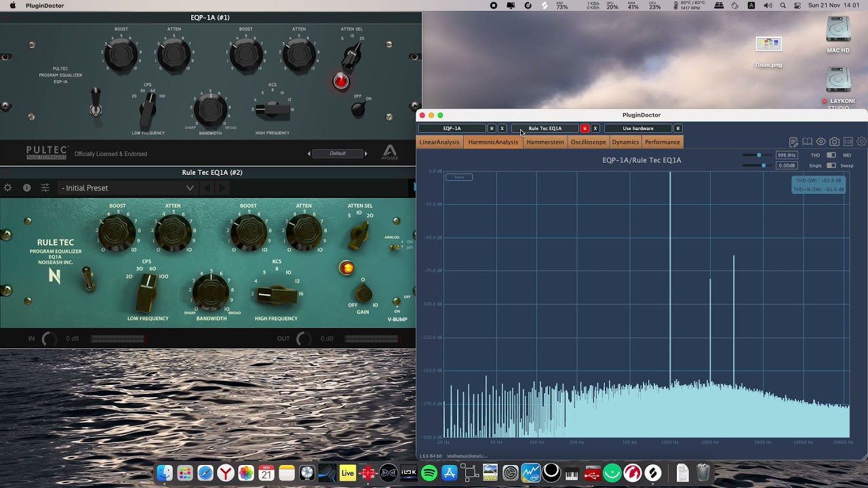The image size is (868, 488).
Task: Open App Store from the Dock
Action: click(x=450, y=472)
